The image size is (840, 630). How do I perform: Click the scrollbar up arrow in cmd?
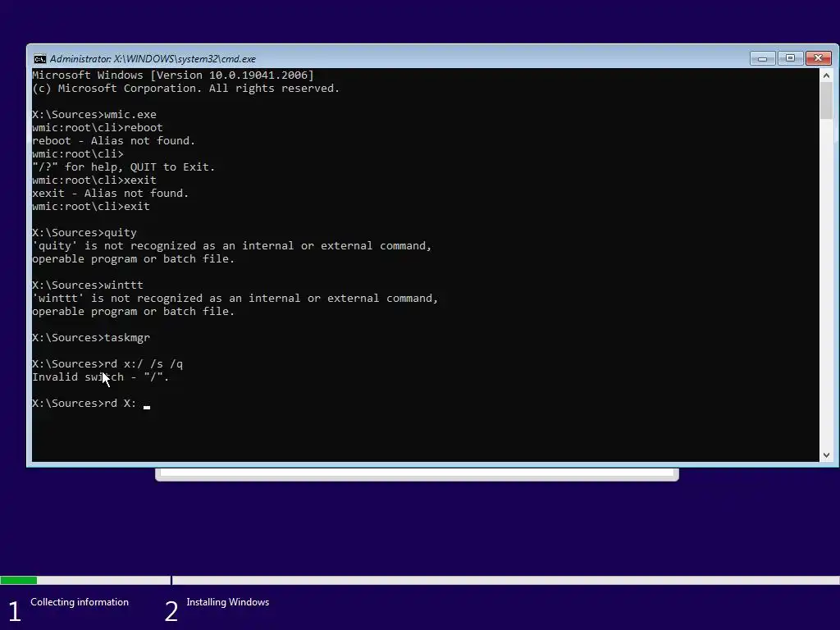826,75
